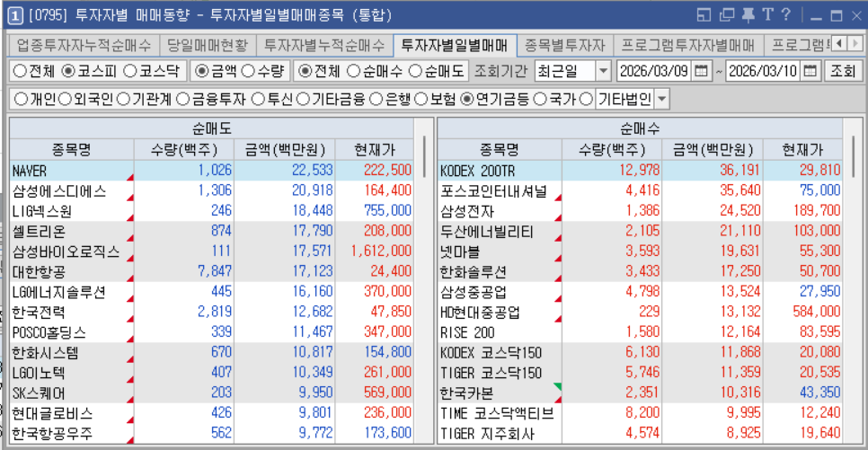868x450 pixels.
Task: Select 금액 radio button
Action: pos(202,71)
